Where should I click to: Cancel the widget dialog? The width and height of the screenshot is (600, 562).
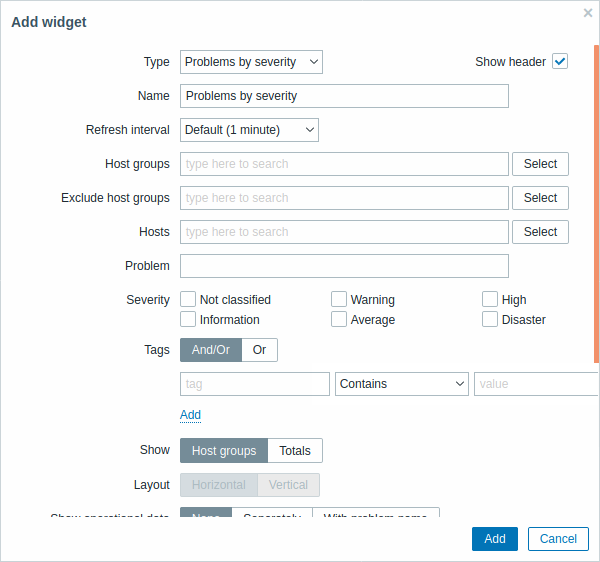pos(558,539)
